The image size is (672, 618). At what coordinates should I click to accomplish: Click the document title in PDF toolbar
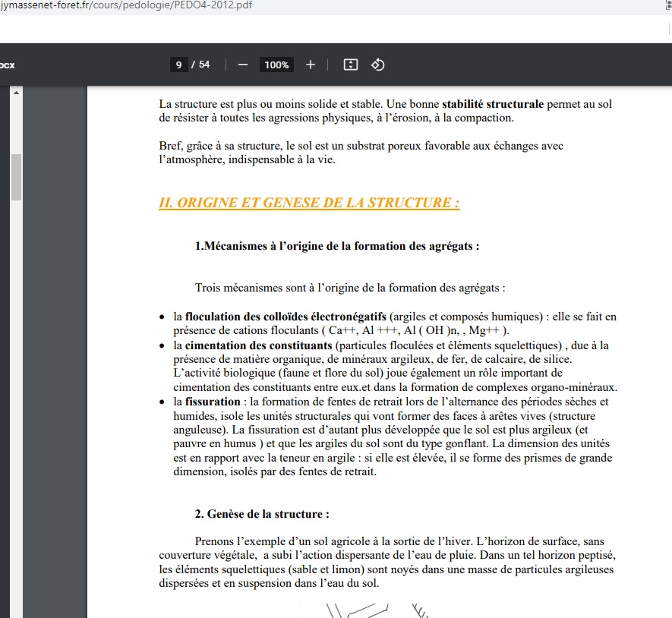pos(8,65)
